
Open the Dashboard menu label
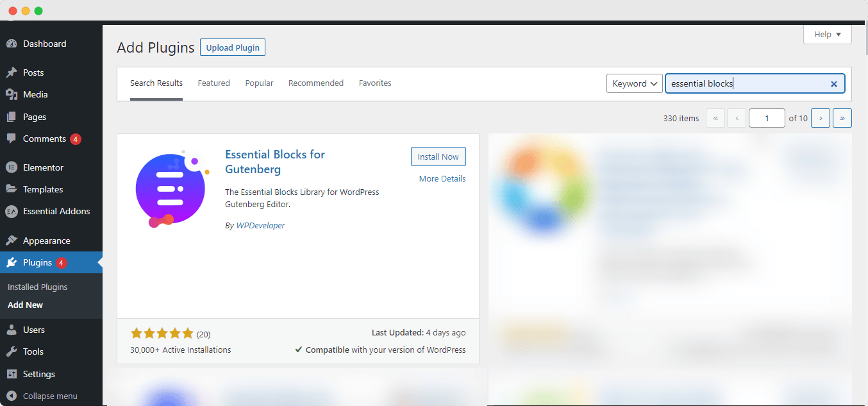pyautogui.click(x=45, y=44)
